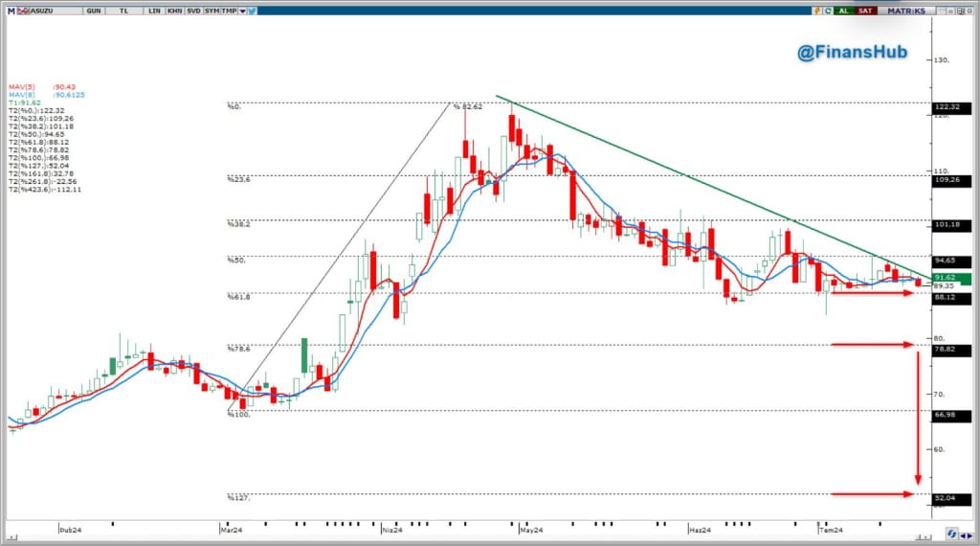Click the 122.32 price tag on axis
Image resolution: width=980 pixels, height=546 pixels.
(951, 107)
